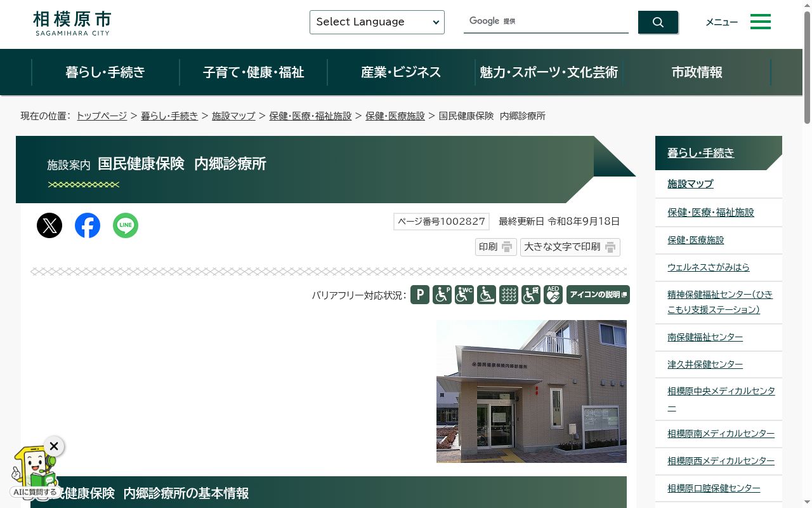Click sidebar heading 暮らし・手続き

[700, 152]
